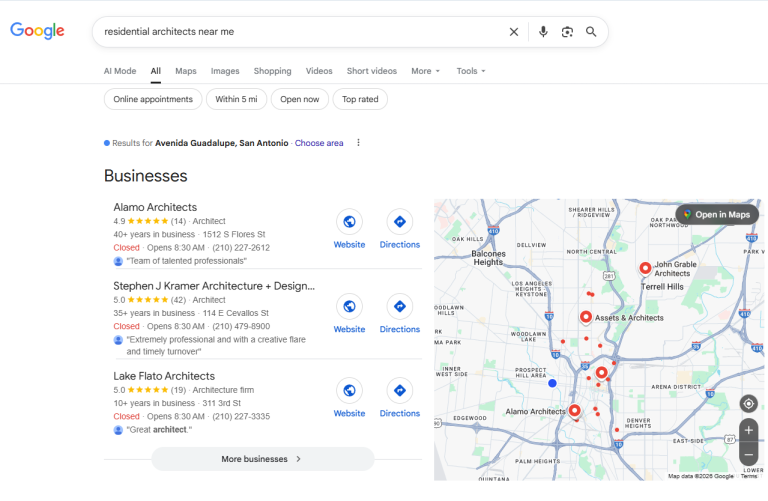Image resolution: width=768 pixels, height=501 pixels.
Task: Toggle the Top rated filter chip
Action: [360, 99]
